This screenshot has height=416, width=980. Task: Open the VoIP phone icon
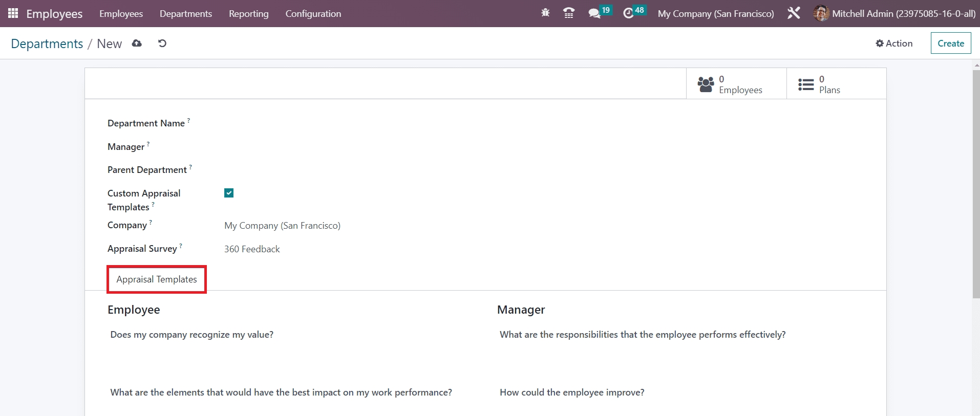pyautogui.click(x=568, y=13)
